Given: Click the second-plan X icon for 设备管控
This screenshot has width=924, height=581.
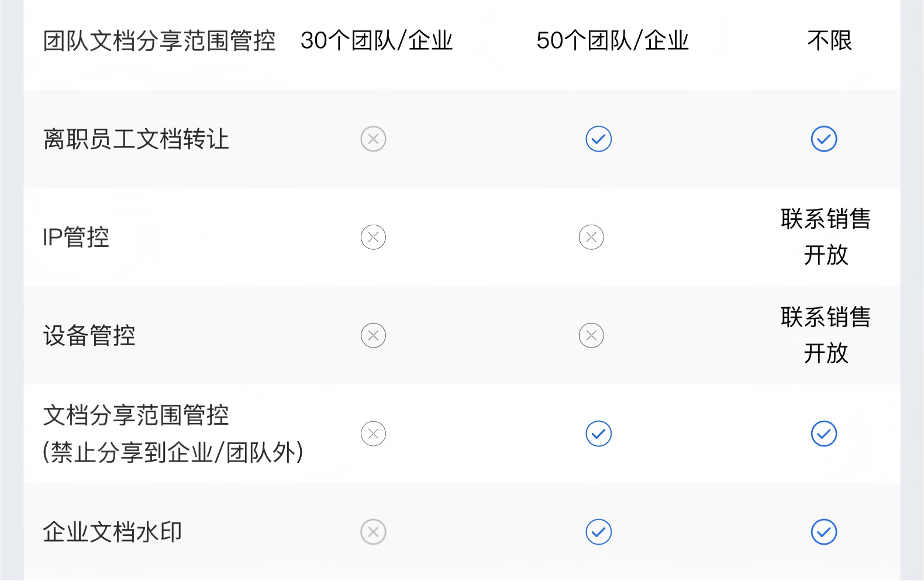Looking at the screenshot, I should 591,336.
